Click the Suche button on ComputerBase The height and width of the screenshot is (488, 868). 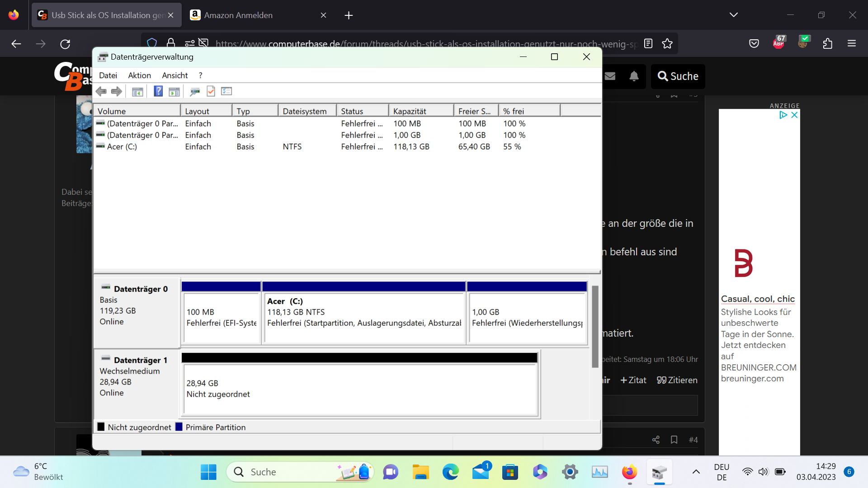coord(678,76)
